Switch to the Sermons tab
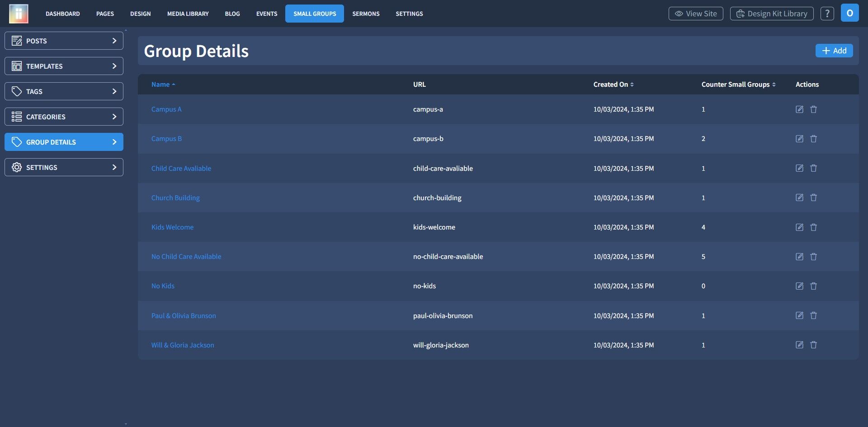Viewport: 868px width, 427px height. click(366, 14)
